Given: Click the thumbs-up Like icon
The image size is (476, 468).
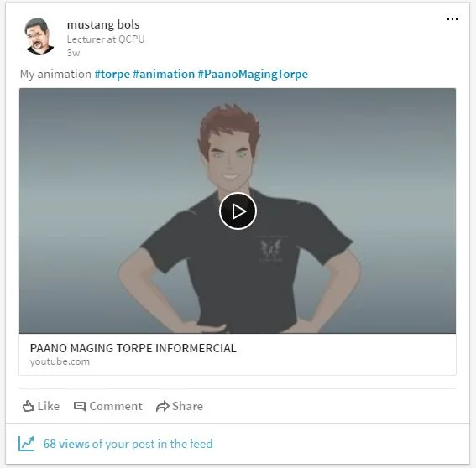Looking at the screenshot, I should click(28, 406).
